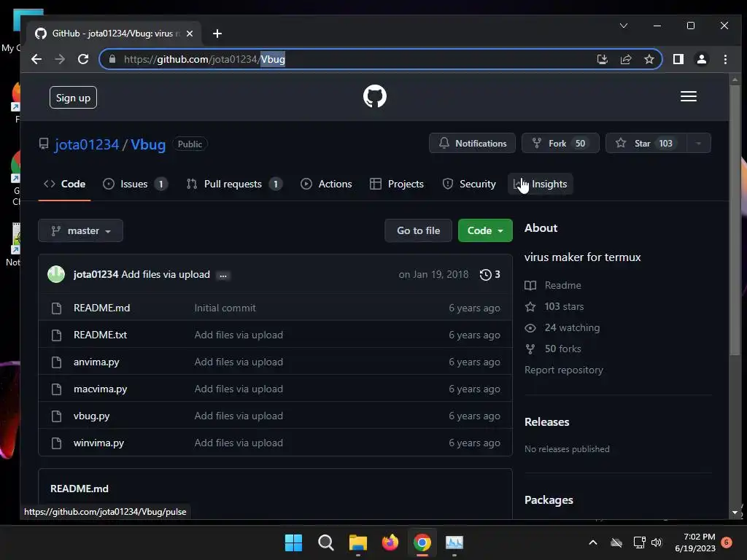Screen dimensions: 747x560
Task: Click Readme link in About
Action: tap(553, 285)
